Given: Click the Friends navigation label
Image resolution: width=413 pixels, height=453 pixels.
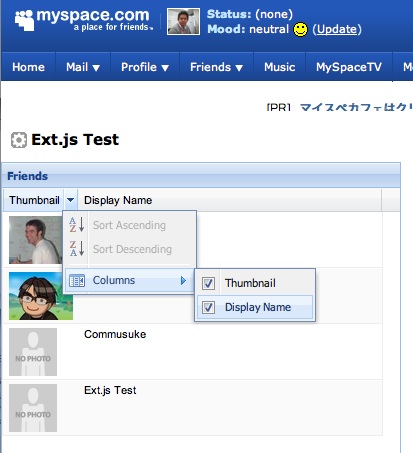Looking at the screenshot, I should (x=210, y=67).
